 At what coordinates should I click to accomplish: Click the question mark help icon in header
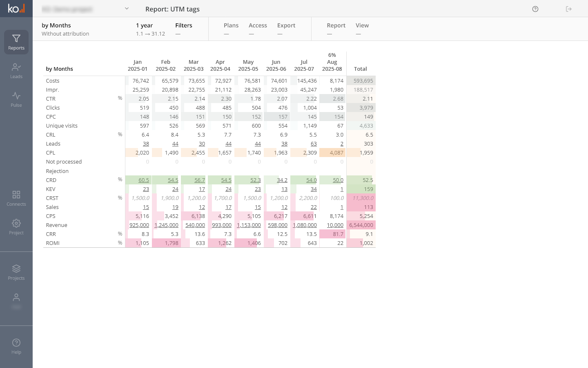pos(535,9)
